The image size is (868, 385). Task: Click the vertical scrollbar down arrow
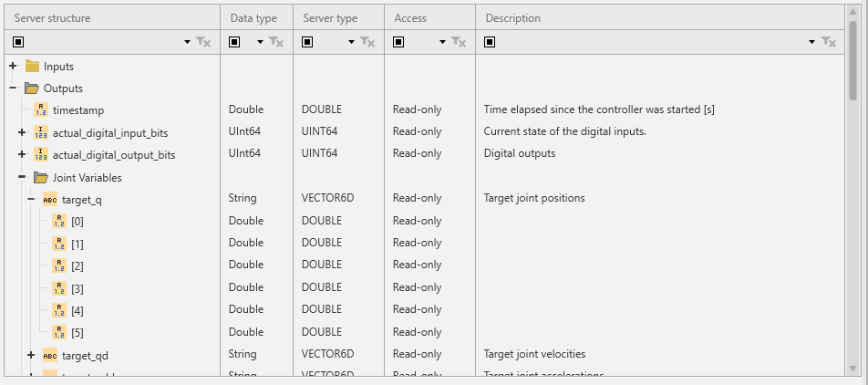pyautogui.click(x=853, y=369)
